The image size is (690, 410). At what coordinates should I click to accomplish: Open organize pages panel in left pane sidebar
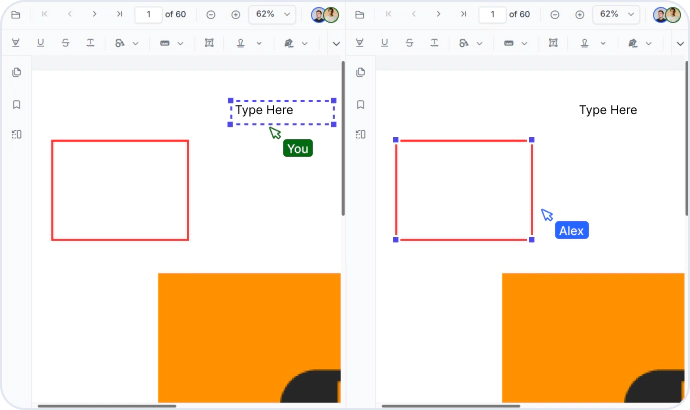pos(17,134)
